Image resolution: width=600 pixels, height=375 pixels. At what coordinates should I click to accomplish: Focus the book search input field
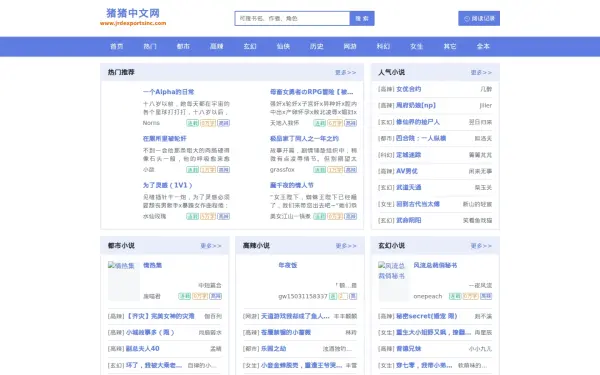tap(292, 18)
